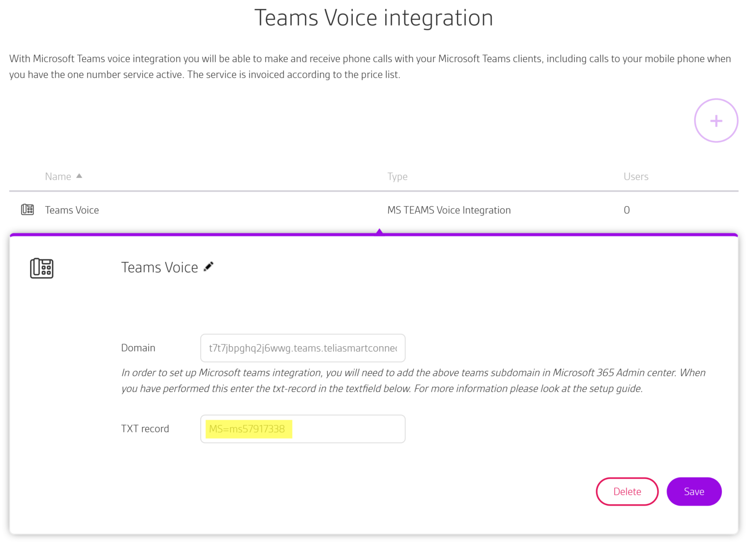Click the pencil icon beside Teams Voice
The height and width of the screenshot is (549, 756).
coord(209,266)
